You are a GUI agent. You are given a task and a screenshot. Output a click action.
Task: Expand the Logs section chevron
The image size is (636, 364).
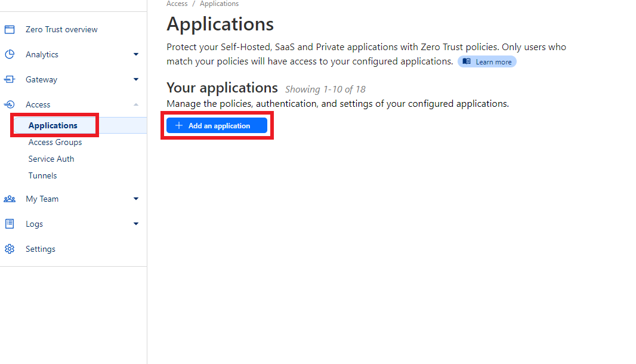coord(136,223)
